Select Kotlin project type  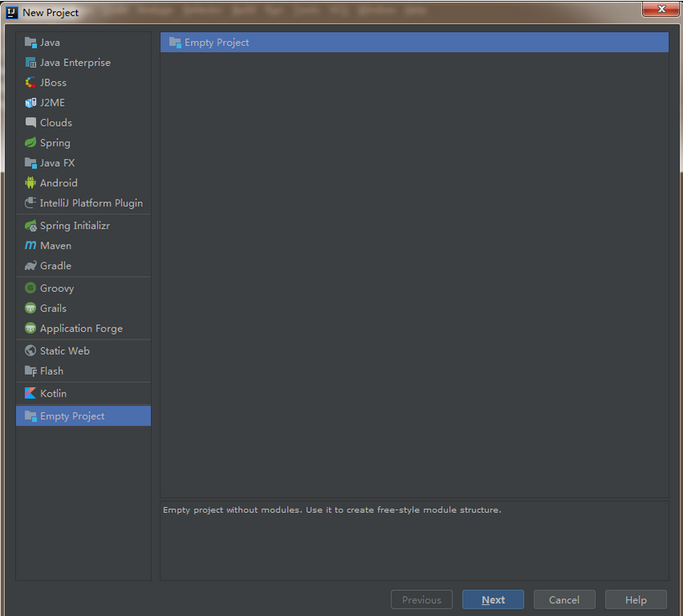(83, 393)
